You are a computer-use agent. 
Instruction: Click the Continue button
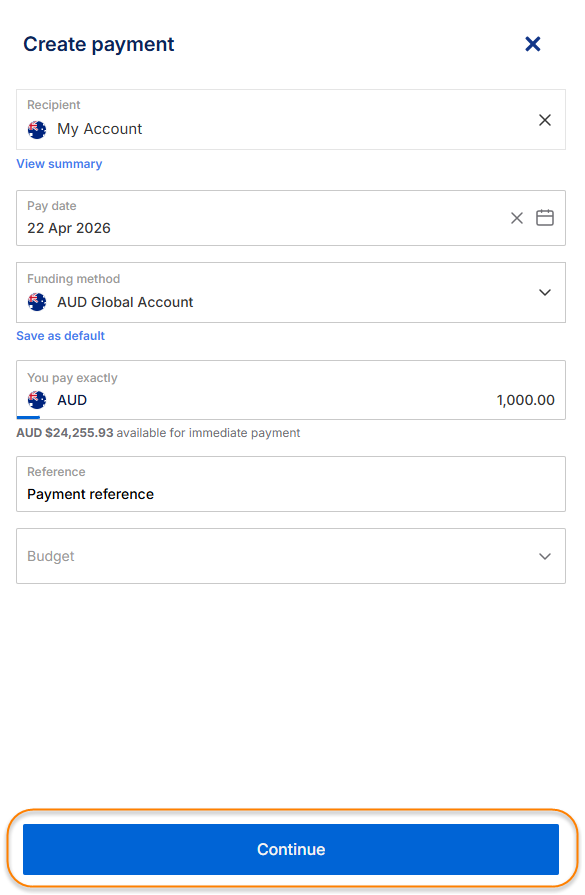pos(291,849)
